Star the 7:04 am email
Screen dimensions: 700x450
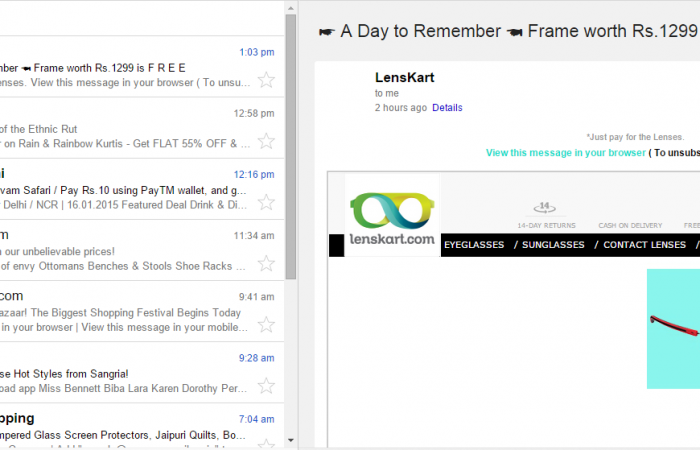(266, 444)
